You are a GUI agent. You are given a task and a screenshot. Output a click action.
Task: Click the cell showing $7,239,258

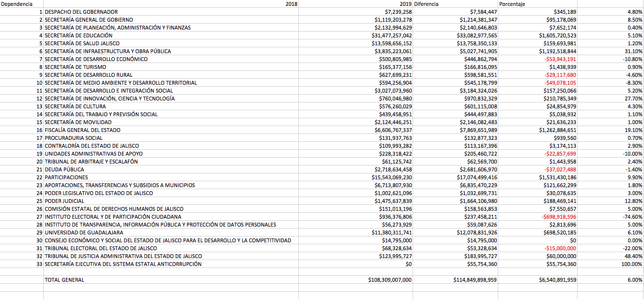point(356,12)
